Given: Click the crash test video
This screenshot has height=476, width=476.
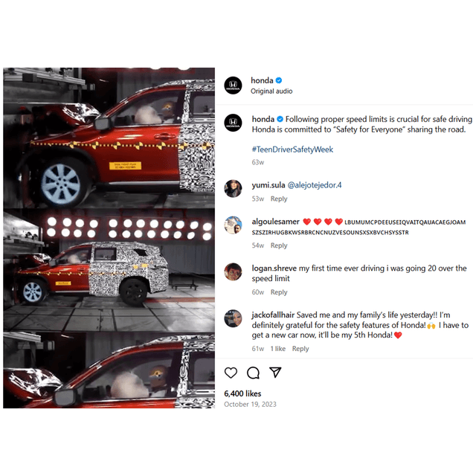Looking at the screenshot, I should coord(109,238).
